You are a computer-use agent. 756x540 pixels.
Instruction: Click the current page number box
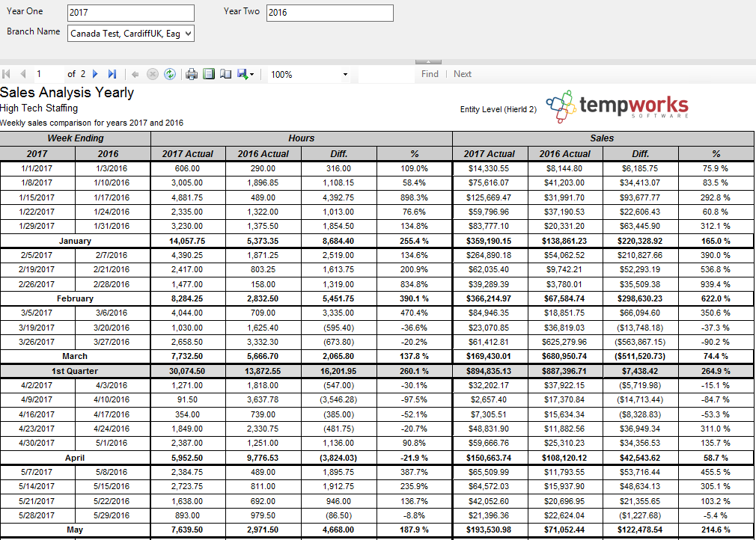coord(49,74)
